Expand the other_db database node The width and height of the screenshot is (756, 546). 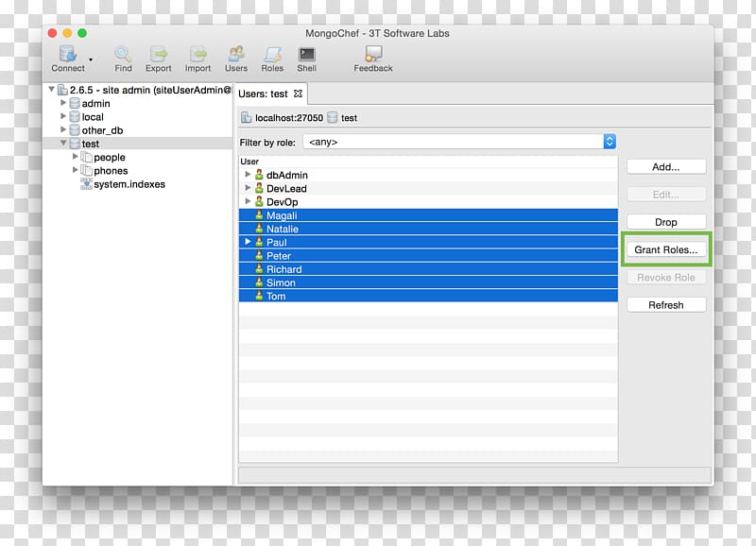[x=63, y=129]
